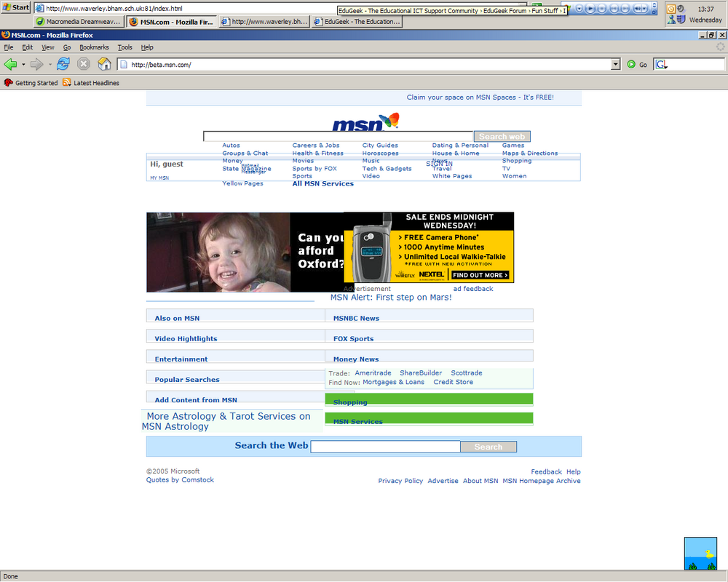Click the Yellow Pages link
This screenshot has height=582, width=728.
coord(242,183)
